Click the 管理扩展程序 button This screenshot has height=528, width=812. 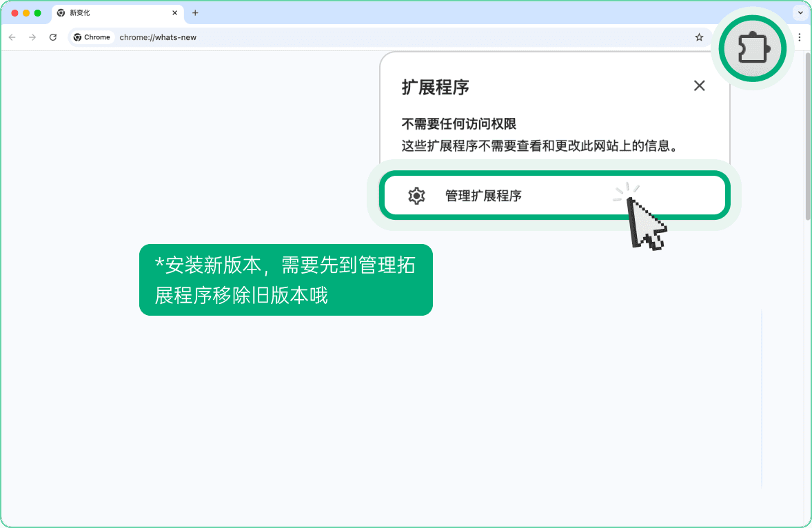coord(483,195)
